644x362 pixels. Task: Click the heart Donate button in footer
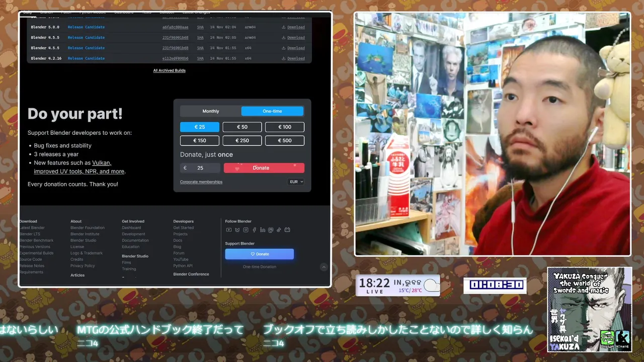click(x=259, y=254)
